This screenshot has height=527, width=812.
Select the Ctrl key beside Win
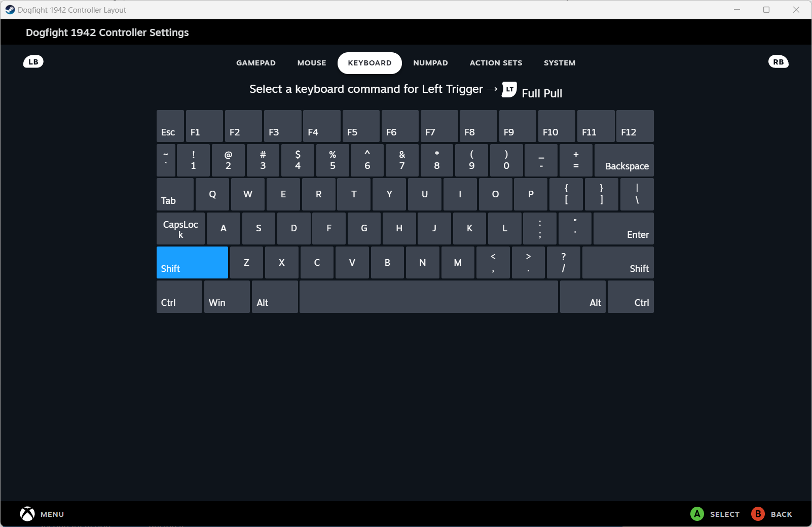179,297
